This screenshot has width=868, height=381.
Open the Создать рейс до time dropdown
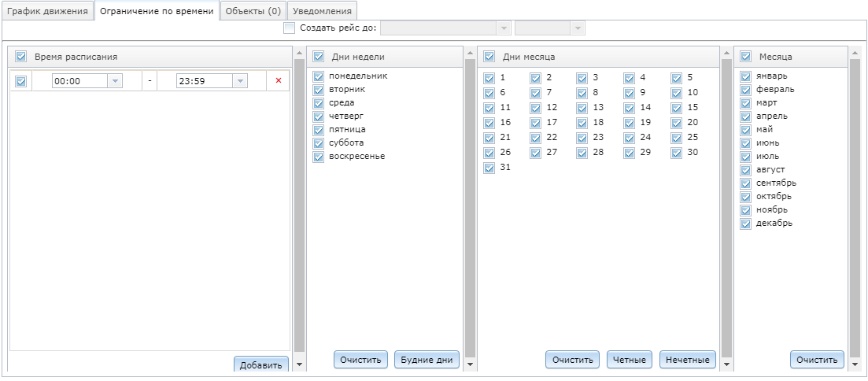(x=578, y=28)
